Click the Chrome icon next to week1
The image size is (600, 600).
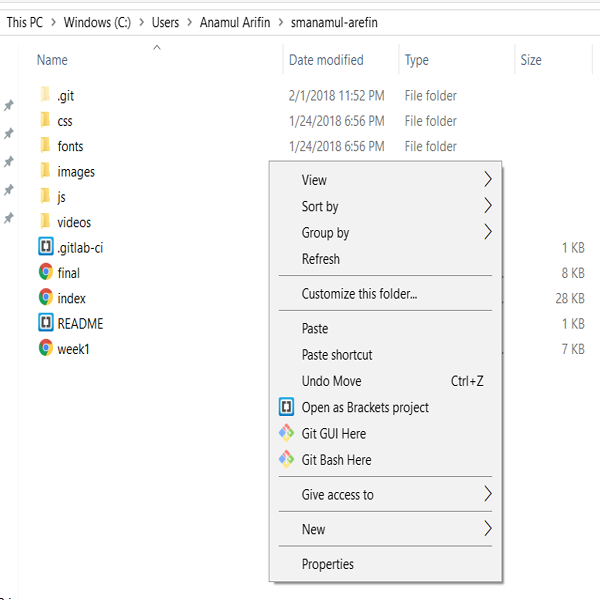click(x=45, y=348)
